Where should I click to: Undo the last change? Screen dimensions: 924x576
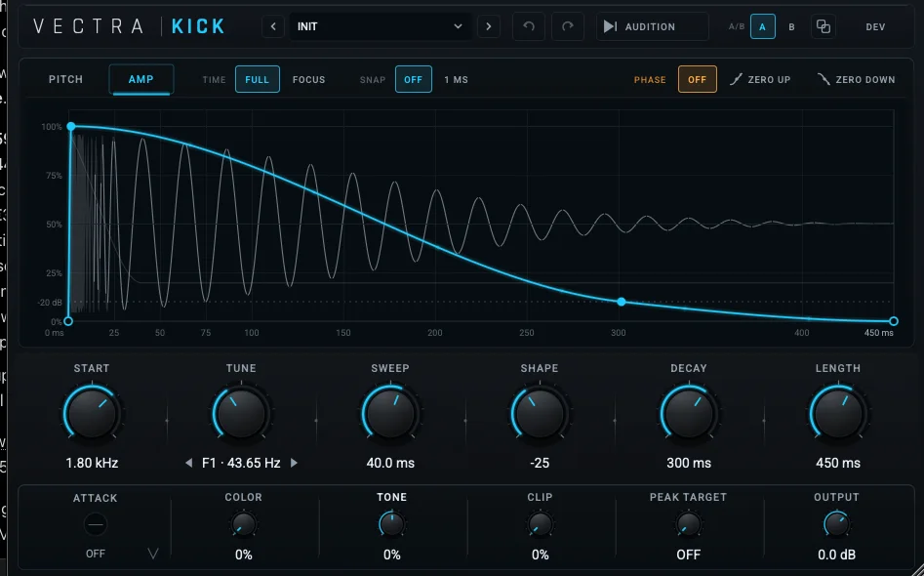point(529,26)
